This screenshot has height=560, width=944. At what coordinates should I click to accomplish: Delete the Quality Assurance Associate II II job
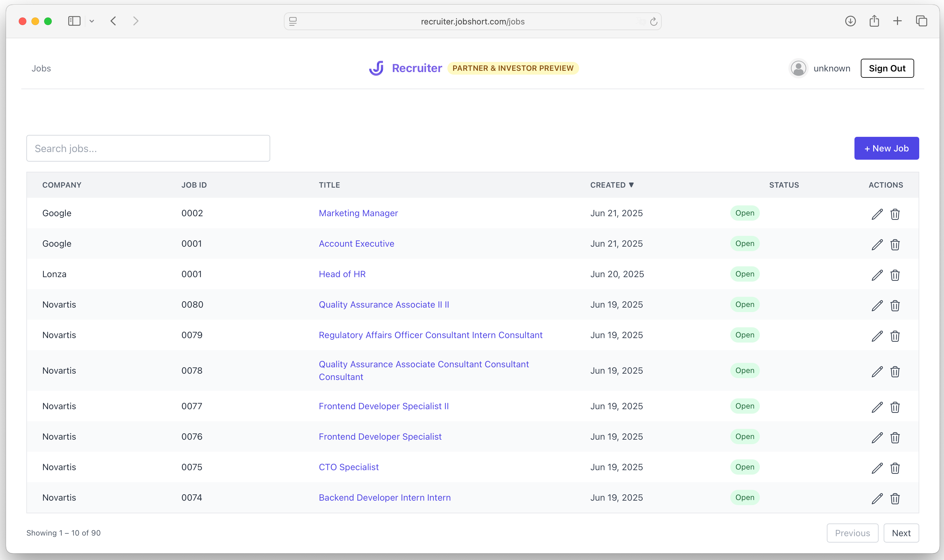point(895,306)
